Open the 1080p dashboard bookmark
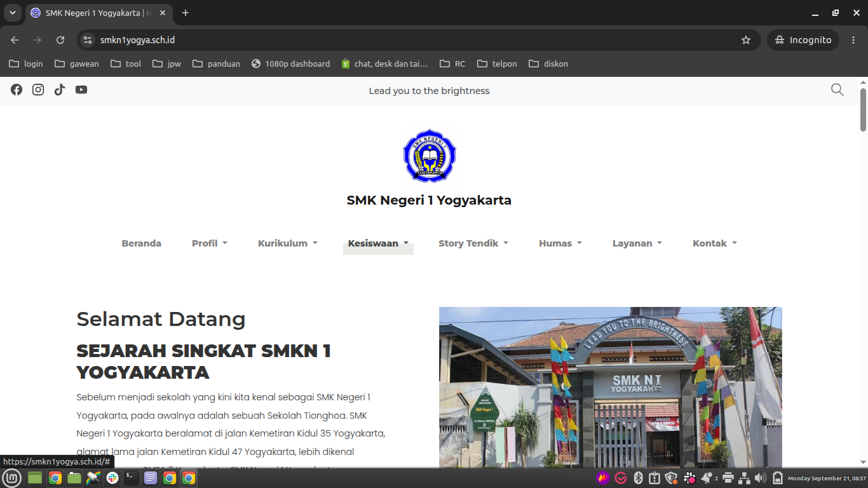This screenshot has width=868, height=488. [x=291, y=64]
